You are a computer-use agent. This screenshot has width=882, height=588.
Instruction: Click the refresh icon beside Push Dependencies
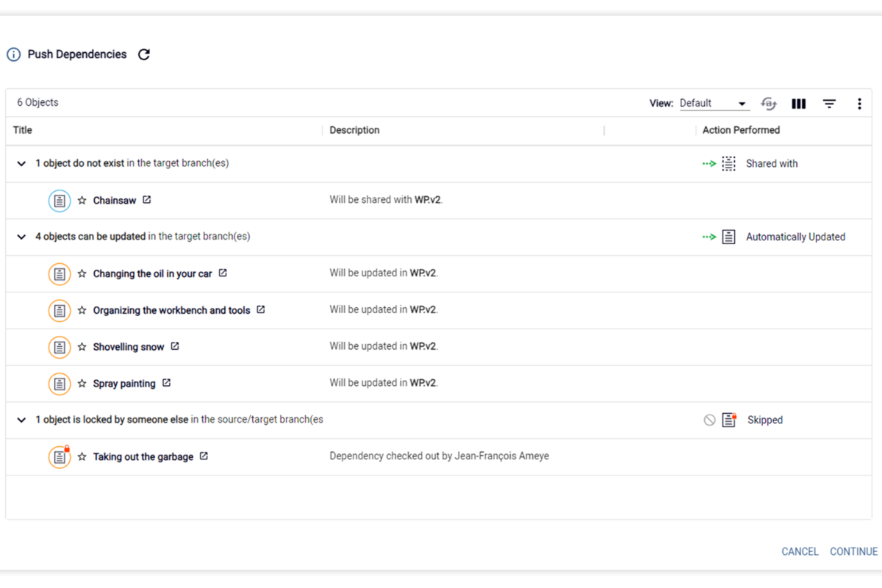tap(144, 54)
